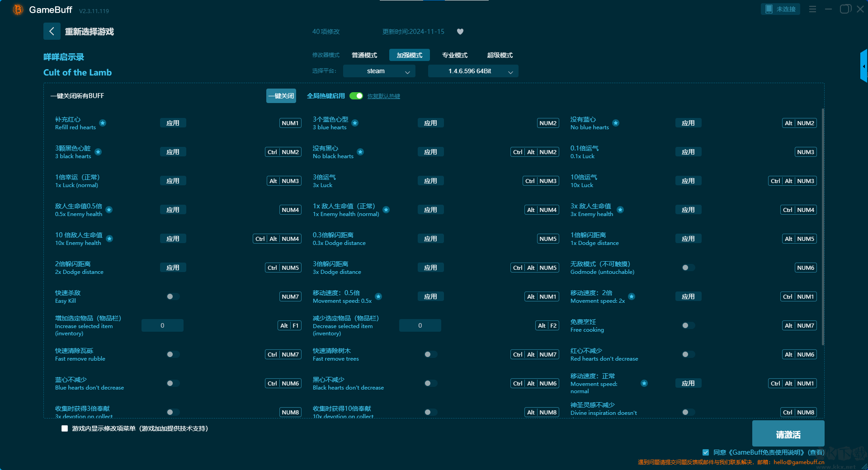Apply 3x Enemy health cheat
The width and height of the screenshot is (868, 470).
coord(688,210)
